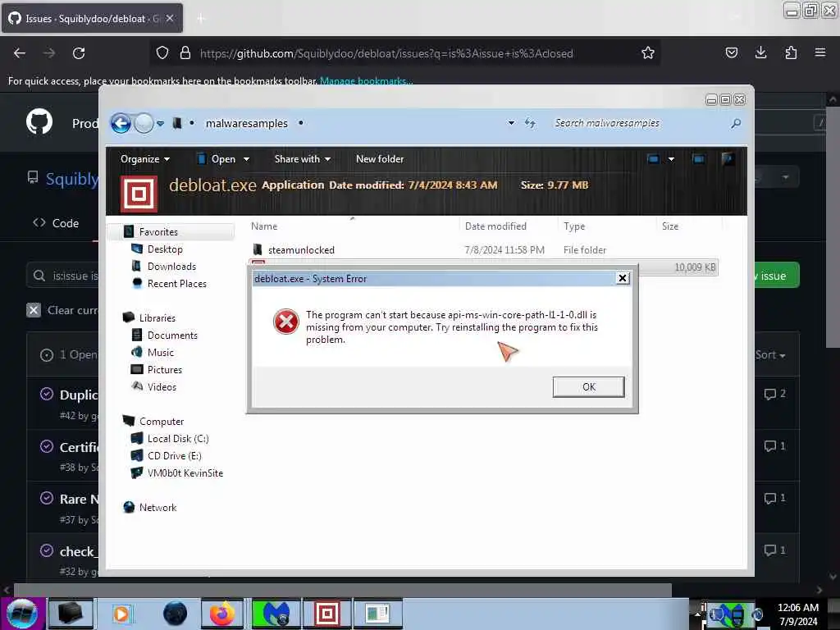This screenshot has height=630, width=840.
Task: Open the Share with menu
Action: pos(302,159)
